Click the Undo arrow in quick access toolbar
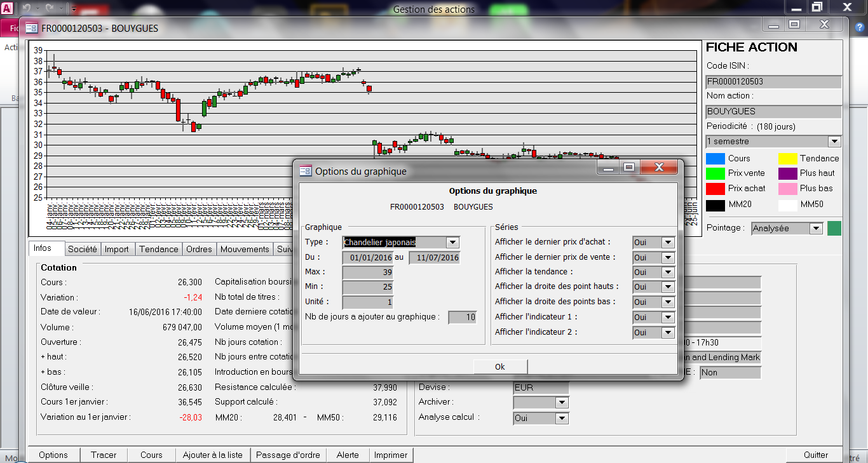 tap(27, 9)
